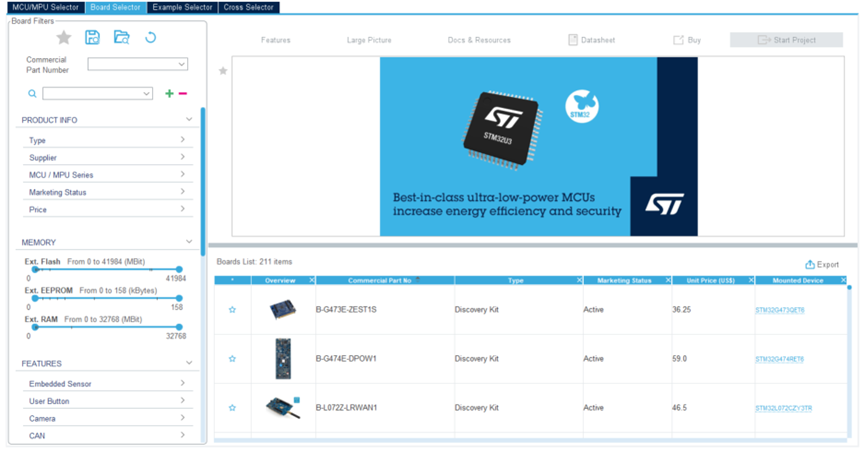Open the Cross Selector tab
Image resolution: width=865 pixels, height=453 pixels.
[249, 7]
